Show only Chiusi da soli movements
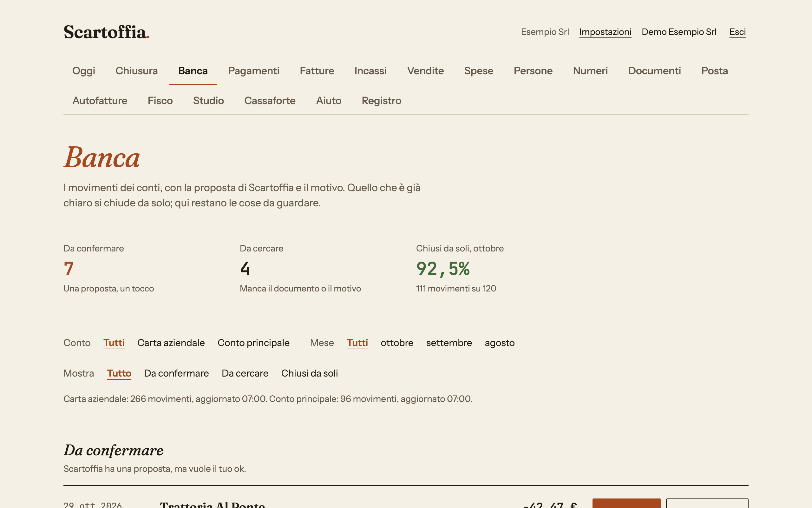This screenshot has width=812, height=508. click(309, 373)
